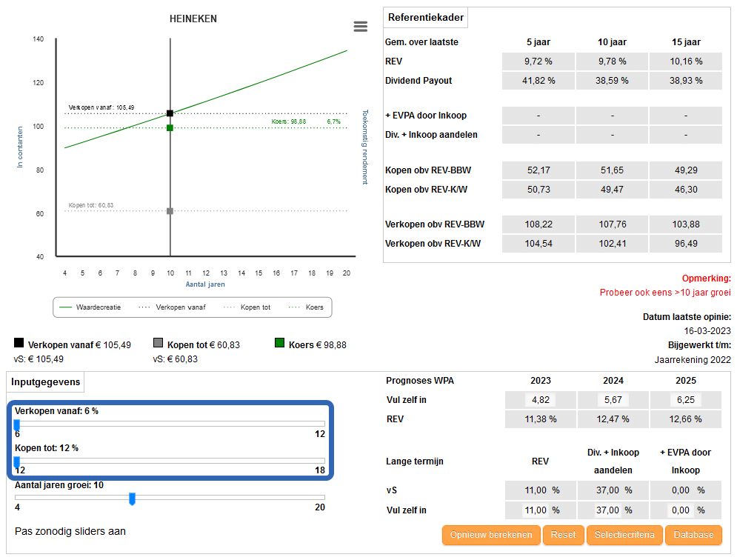Edit the 2024 WPA forecast field 5,67
This screenshot has height=560, width=737.
point(613,400)
